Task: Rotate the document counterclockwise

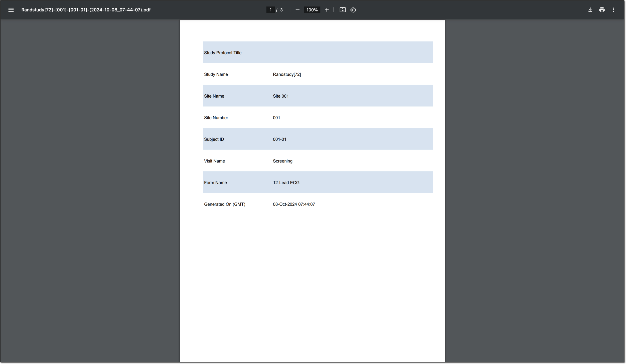Action: click(353, 10)
